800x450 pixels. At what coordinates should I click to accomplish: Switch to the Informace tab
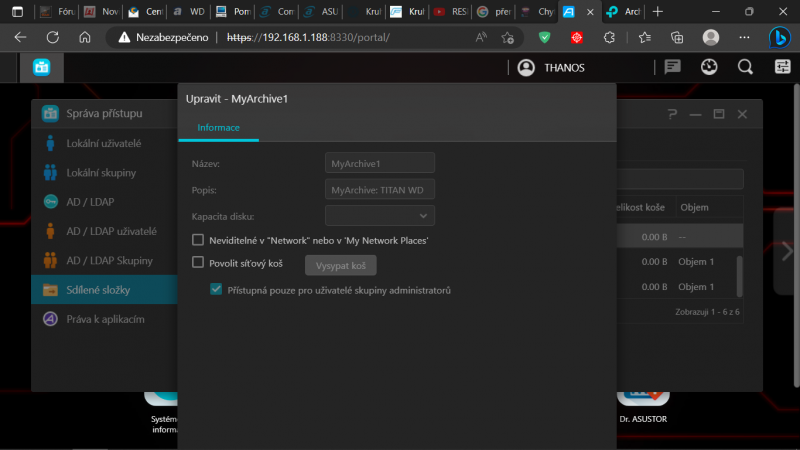coord(218,128)
